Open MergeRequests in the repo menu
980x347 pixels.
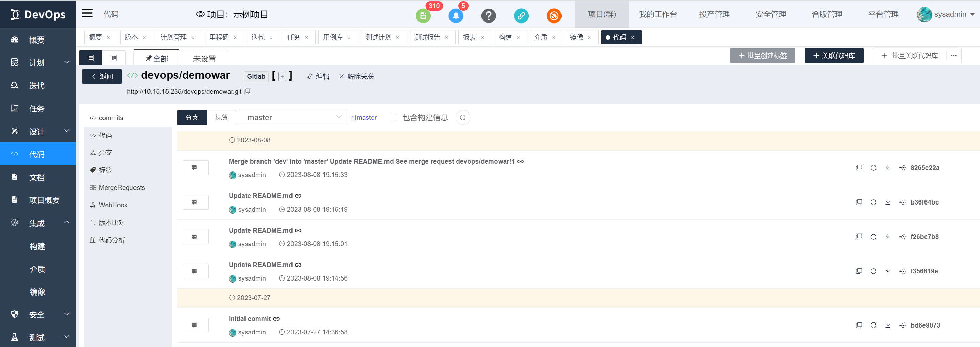pyautogui.click(x=122, y=187)
